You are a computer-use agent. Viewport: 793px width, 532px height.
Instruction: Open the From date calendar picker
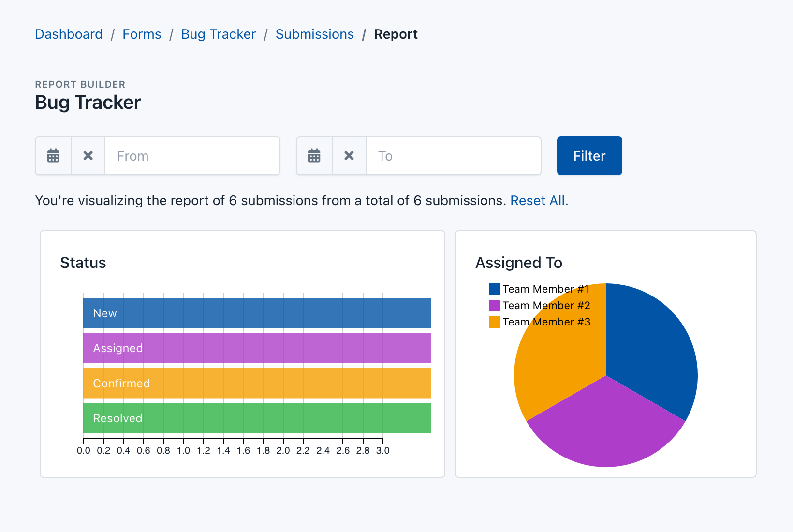pyautogui.click(x=53, y=156)
